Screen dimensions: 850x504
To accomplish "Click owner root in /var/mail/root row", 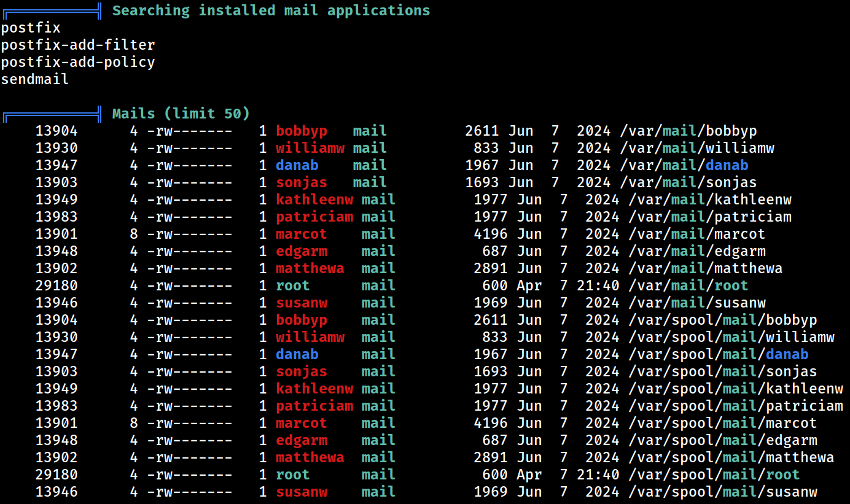I will 293,285.
